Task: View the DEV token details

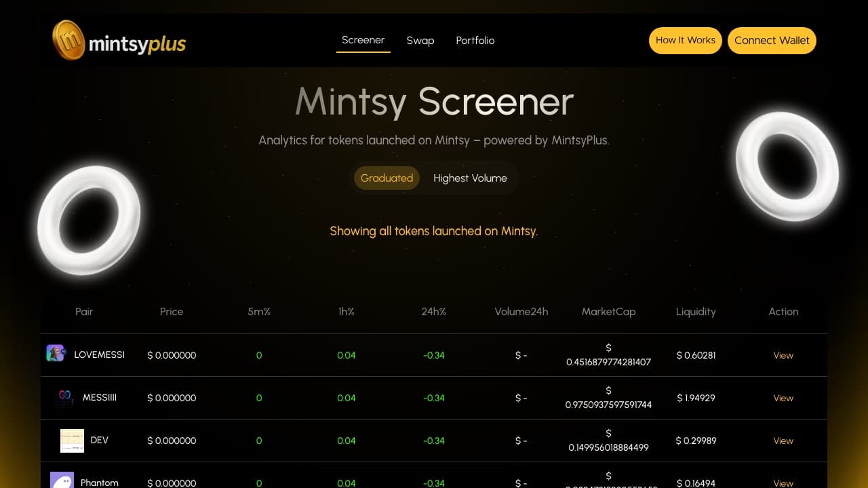Action: pyautogui.click(x=783, y=441)
